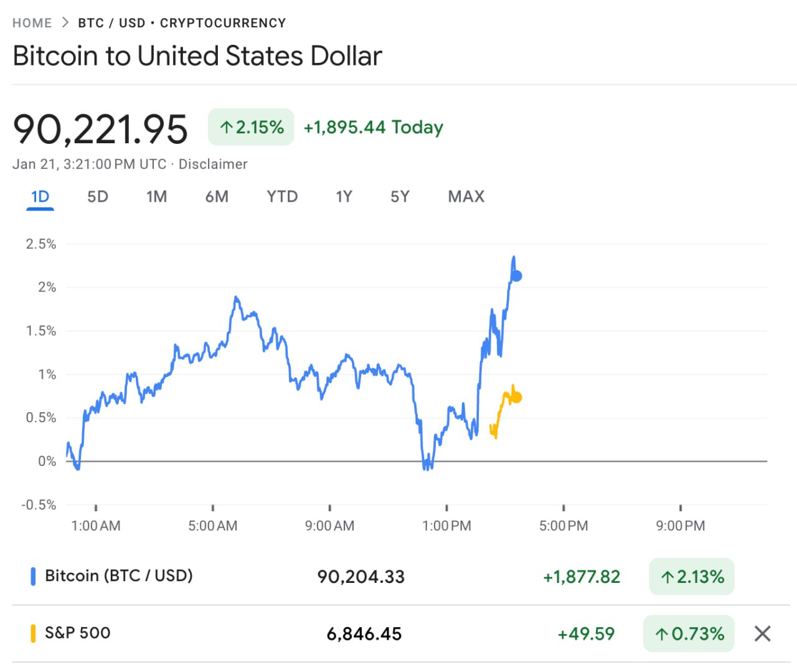
Task: Click the green 2.15% up-arrow badge
Action: [251, 128]
